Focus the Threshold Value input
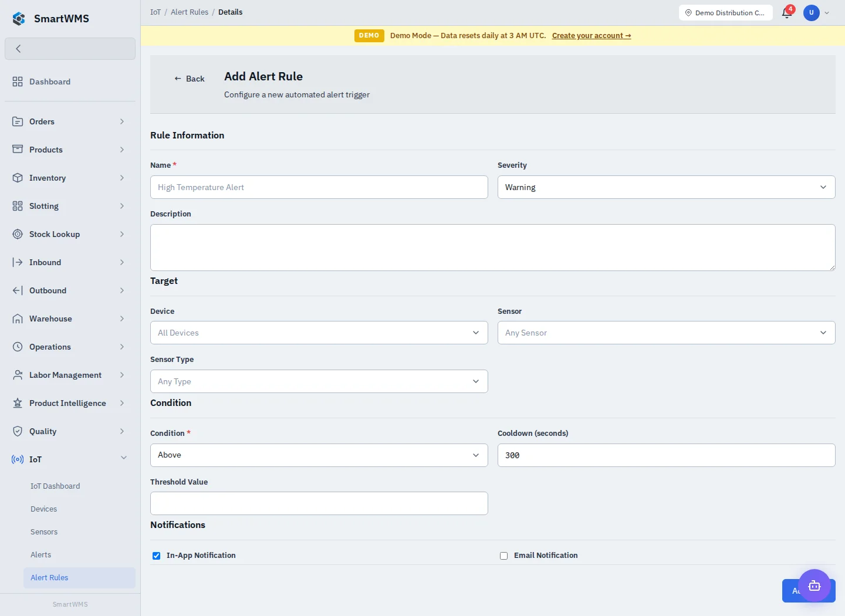The height and width of the screenshot is (616, 845). [x=319, y=503]
